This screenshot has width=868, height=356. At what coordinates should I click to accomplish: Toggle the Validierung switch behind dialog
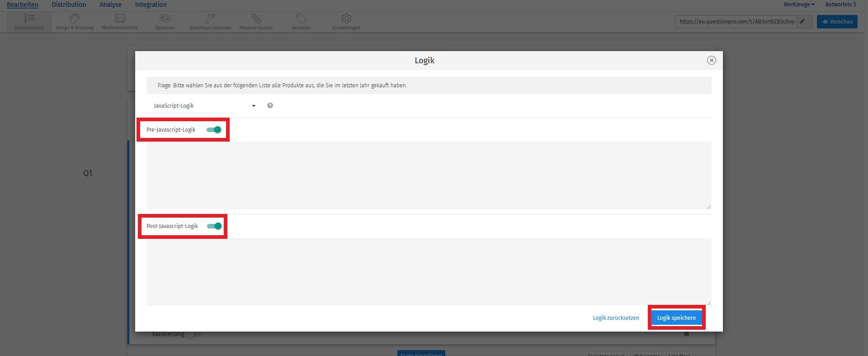tap(194, 334)
